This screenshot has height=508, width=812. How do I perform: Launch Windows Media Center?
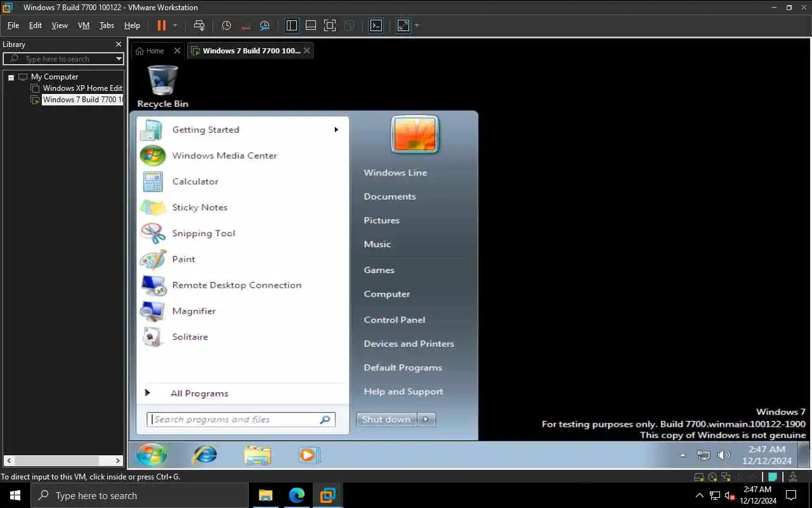pos(242,156)
